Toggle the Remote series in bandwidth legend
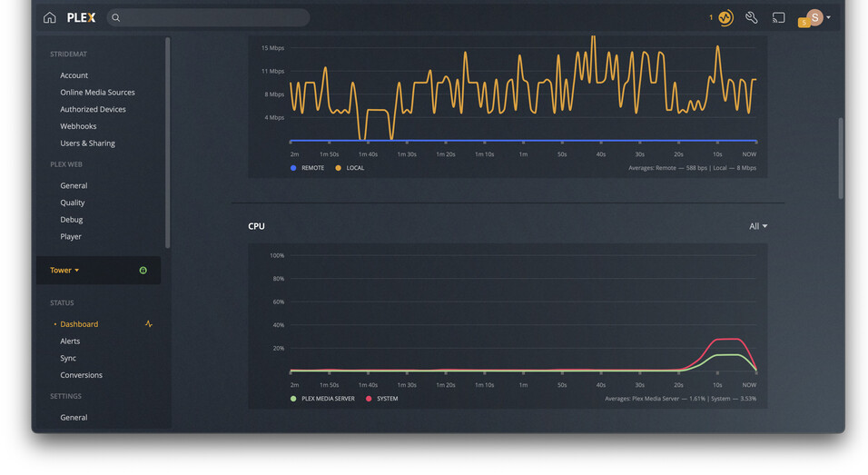The image size is (868, 475). pyautogui.click(x=307, y=168)
